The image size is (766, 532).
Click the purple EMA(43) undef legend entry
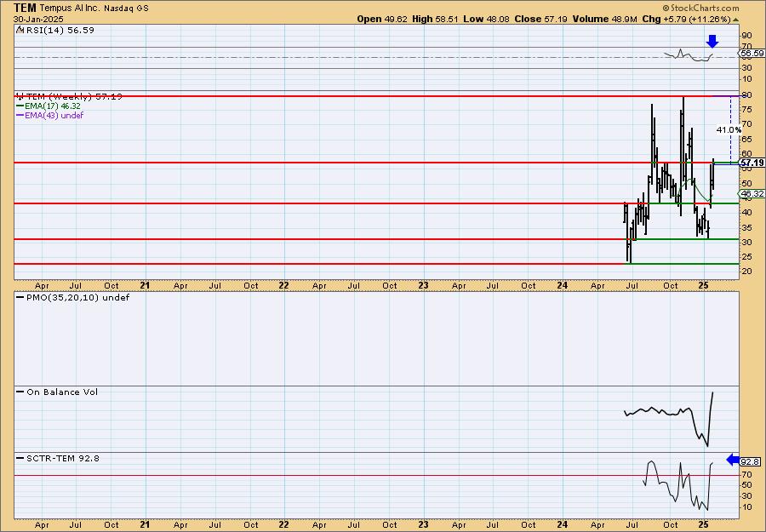50,115
